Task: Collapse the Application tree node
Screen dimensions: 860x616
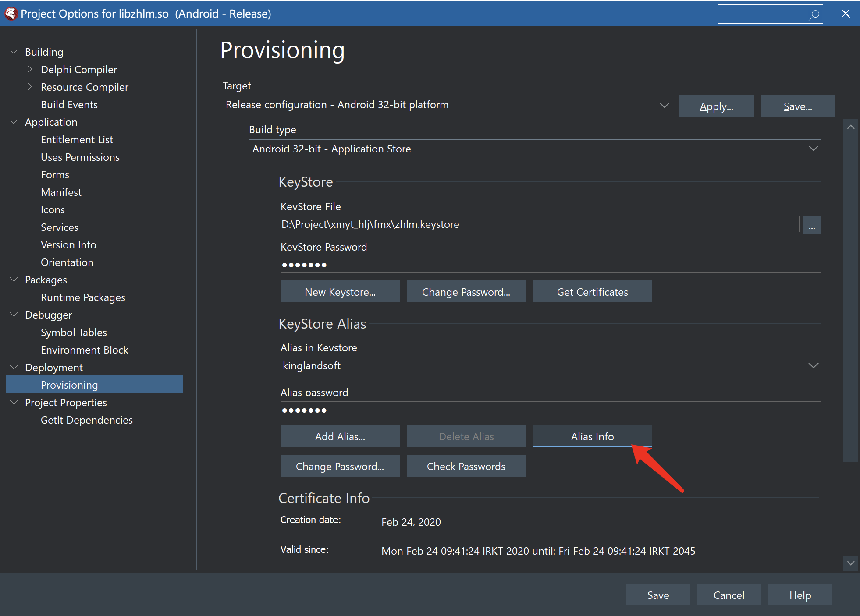Action: pyautogui.click(x=14, y=122)
